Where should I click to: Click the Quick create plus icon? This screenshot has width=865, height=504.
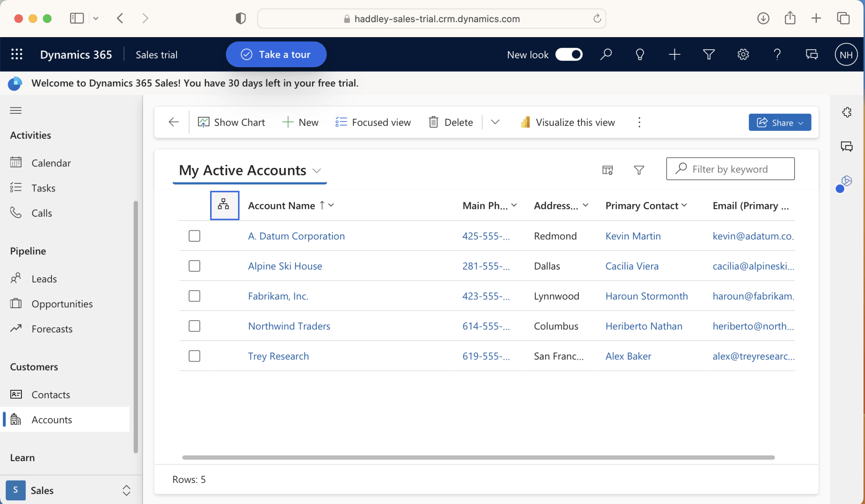(x=674, y=54)
